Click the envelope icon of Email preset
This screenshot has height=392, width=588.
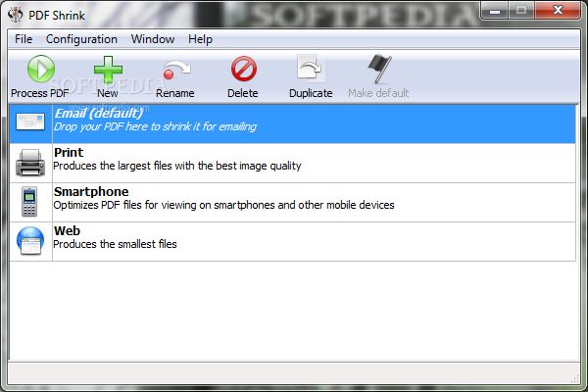point(30,122)
